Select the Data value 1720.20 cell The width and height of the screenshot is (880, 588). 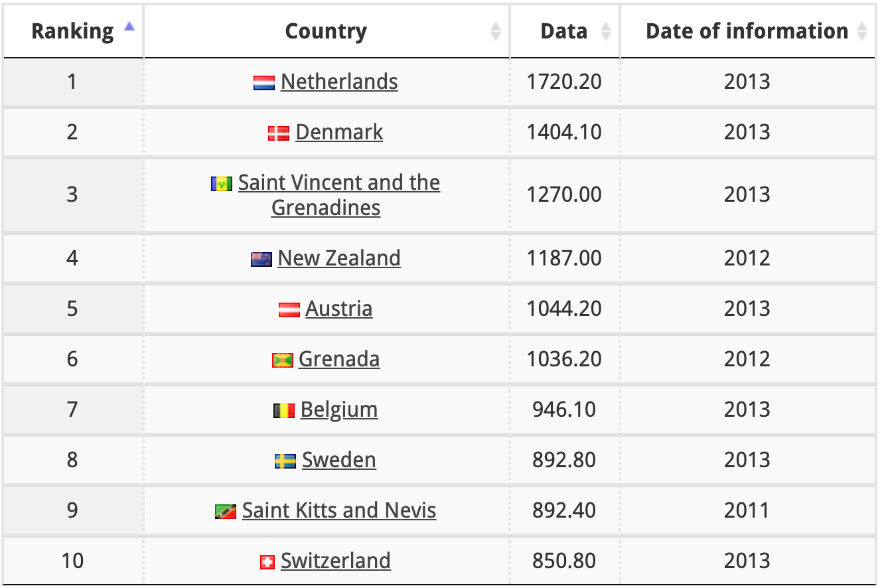564,82
